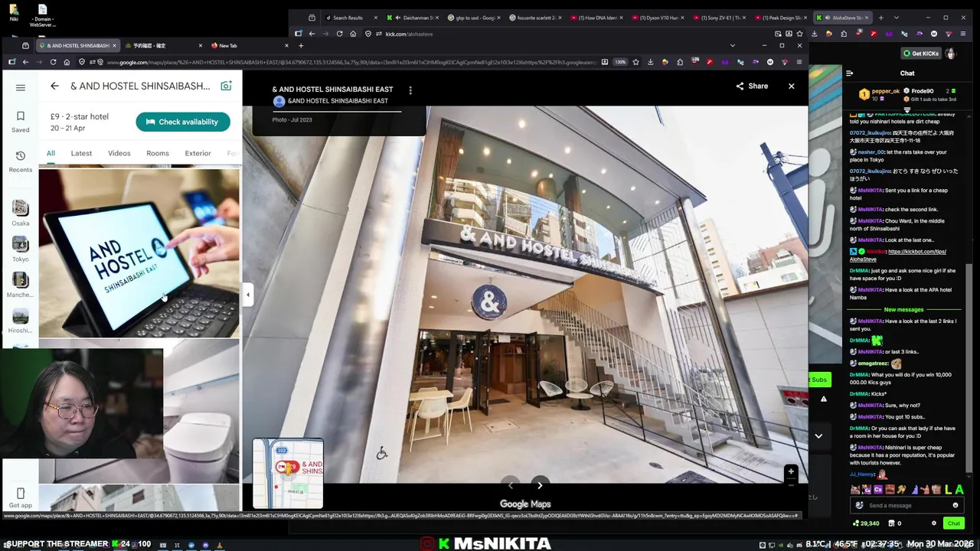Click the mini map thumbnail
The width and height of the screenshot is (980, 551).
[288, 474]
